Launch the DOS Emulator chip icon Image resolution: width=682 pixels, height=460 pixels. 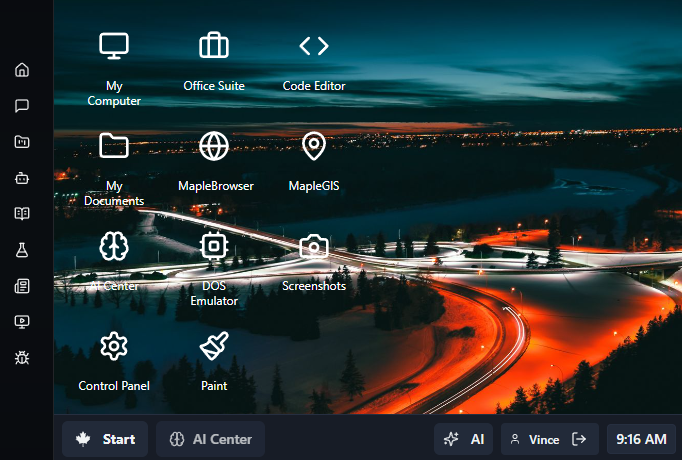point(214,246)
